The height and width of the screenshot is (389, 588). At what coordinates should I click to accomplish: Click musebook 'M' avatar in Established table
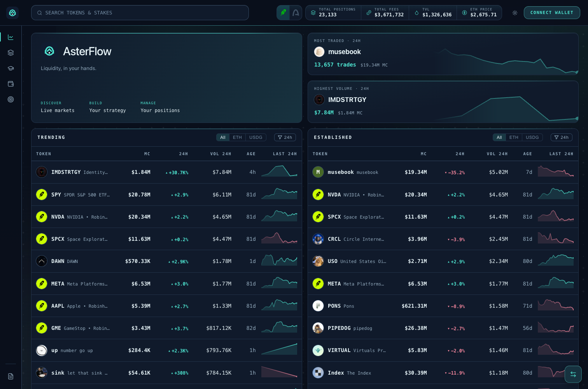(318, 172)
